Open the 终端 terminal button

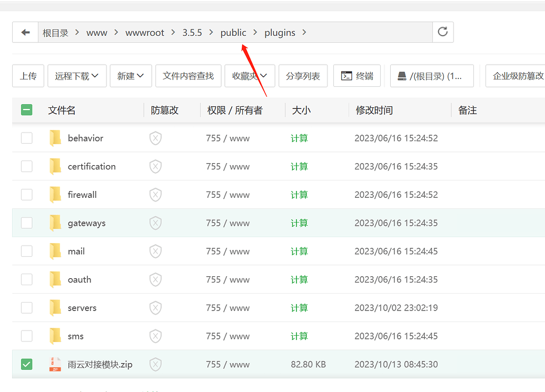[357, 76]
